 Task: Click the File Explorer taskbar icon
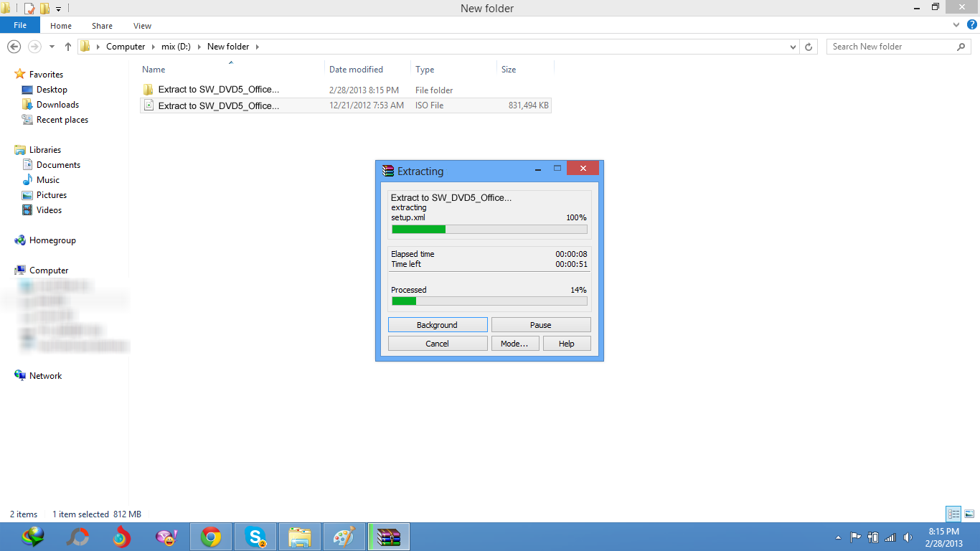click(x=300, y=537)
